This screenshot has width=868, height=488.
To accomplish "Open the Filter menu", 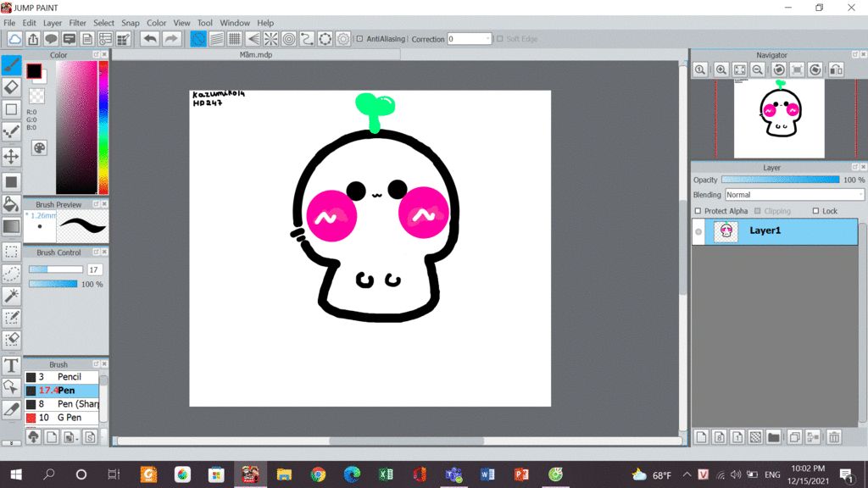I will (77, 23).
